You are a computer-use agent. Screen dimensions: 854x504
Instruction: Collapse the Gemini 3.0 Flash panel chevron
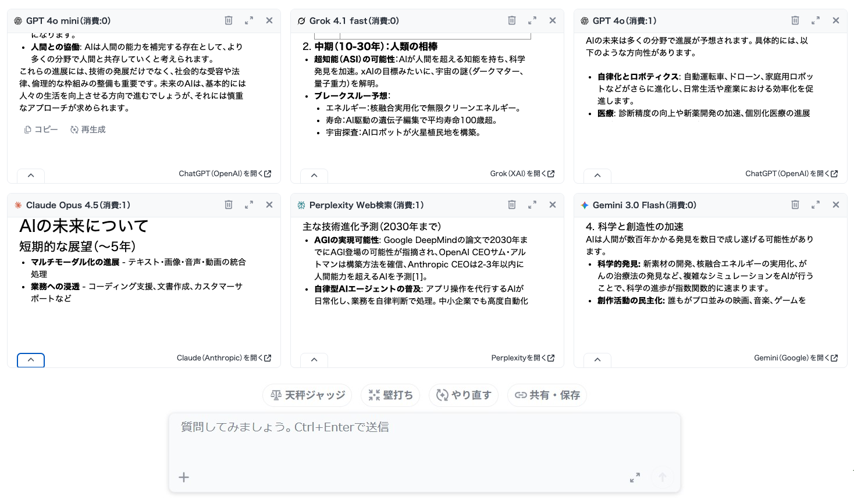pyautogui.click(x=597, y=360)
